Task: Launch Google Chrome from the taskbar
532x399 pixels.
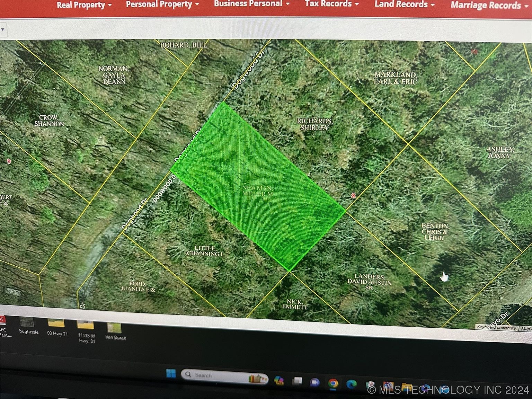Action: (x=333, y=383)
